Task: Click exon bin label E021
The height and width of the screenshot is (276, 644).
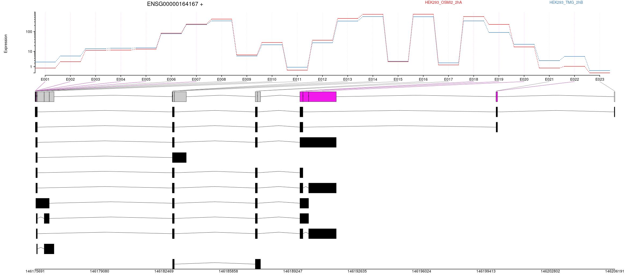Action: tap(549, 79)
